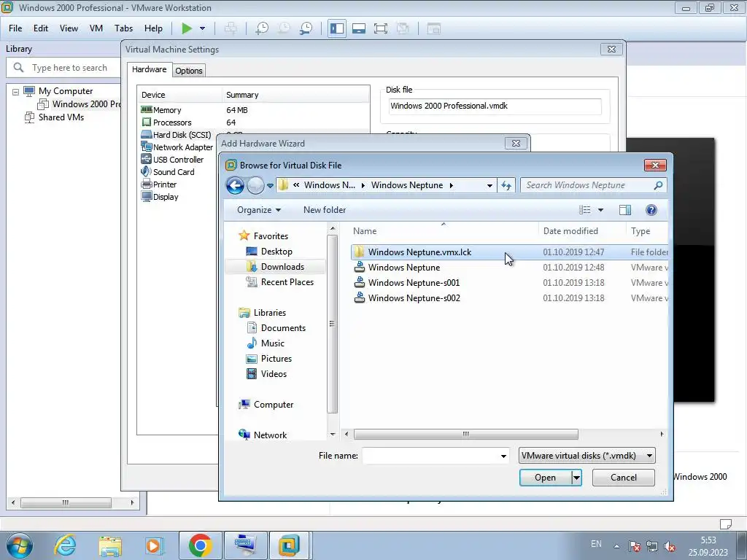This screenshot has width=747, height=560.
Task: Select the Memory device row
Action: tap(255, 110)
